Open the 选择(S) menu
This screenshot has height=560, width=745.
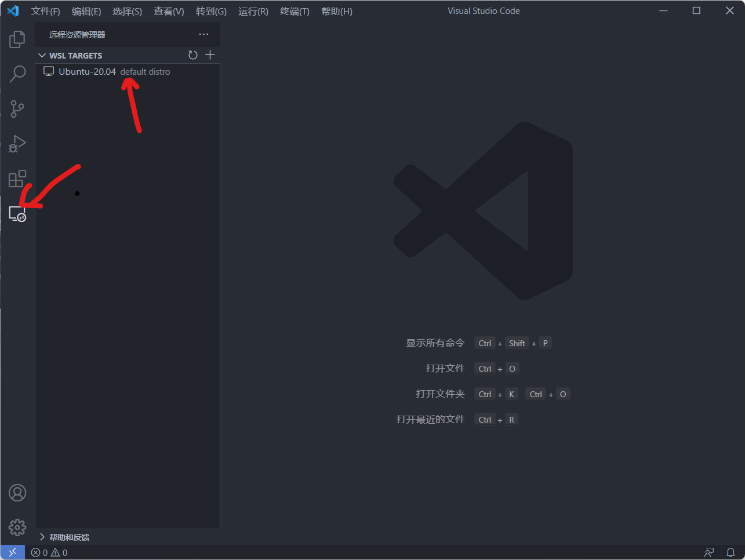click(x=128, y=11)
